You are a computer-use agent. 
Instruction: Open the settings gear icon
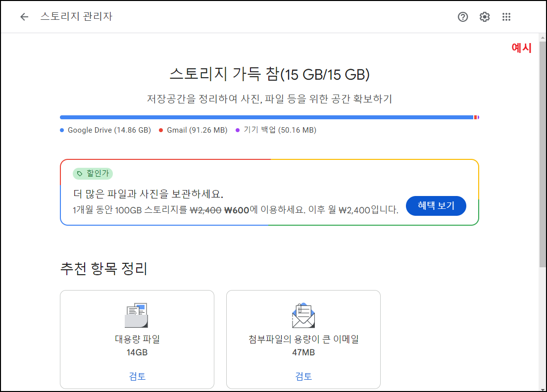(485, 17)
